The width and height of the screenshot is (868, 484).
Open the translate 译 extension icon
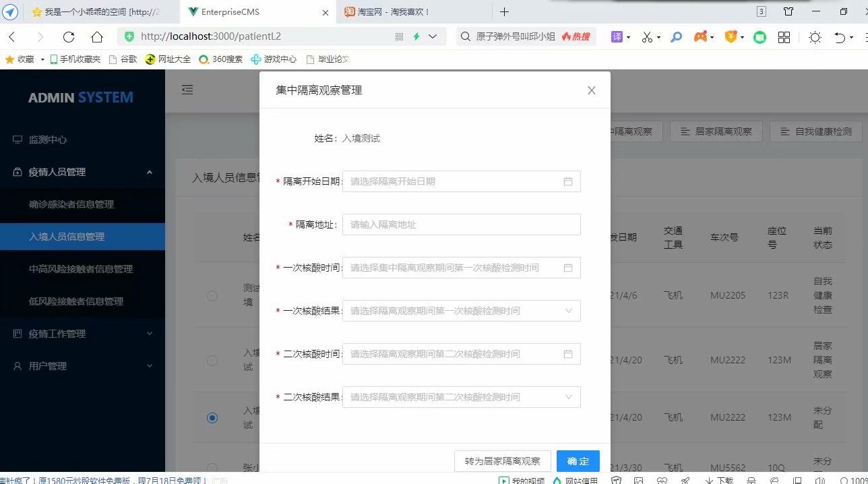coord(617,37)
